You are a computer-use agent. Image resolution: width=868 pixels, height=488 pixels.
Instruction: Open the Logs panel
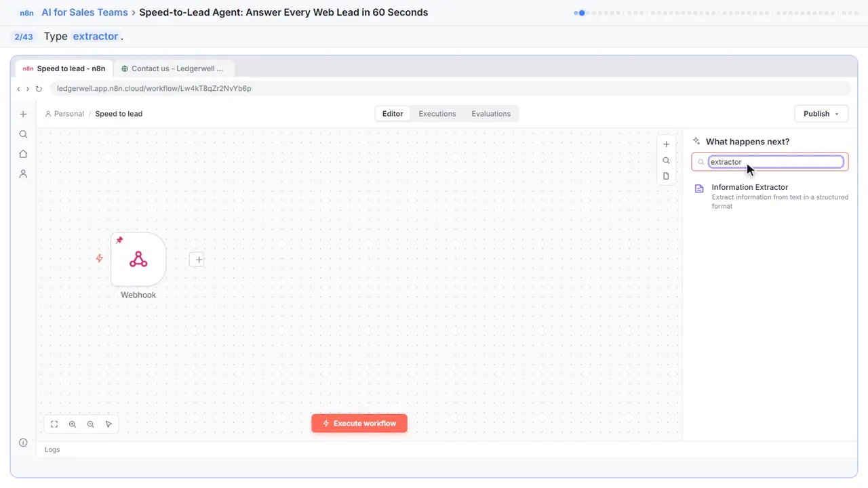click(52, 449)
